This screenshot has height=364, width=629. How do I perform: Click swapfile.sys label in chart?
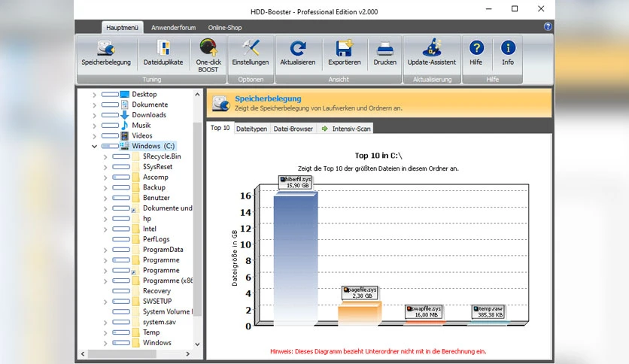tap(424, 312)
